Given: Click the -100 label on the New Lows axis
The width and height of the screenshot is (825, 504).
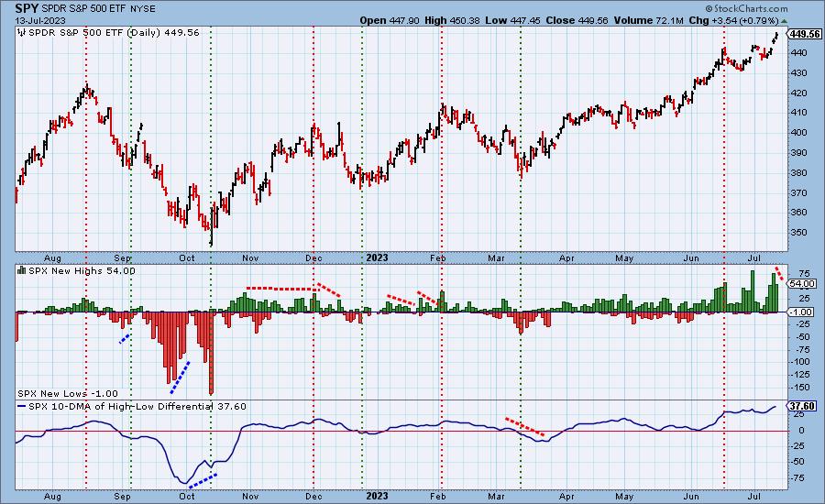Looking at the screenshot, I should point(800,361).
